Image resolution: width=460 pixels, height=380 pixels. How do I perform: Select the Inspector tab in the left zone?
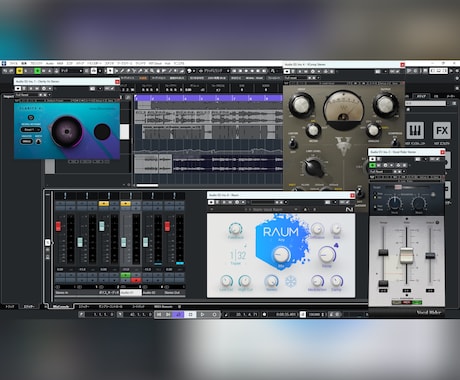[x=9, y=96]
